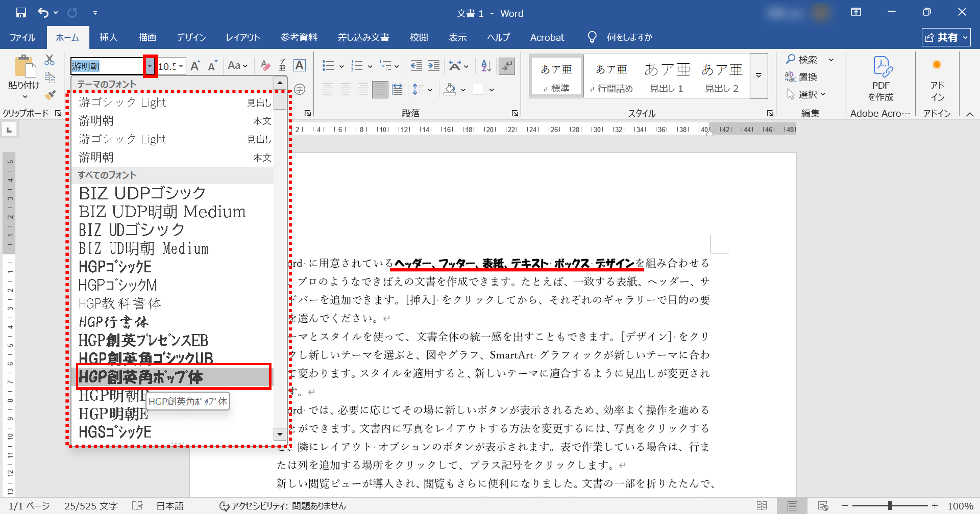This screenshot has width=980, height=514.
Task: Zoom out with the minus button
Action: (845, 506)
